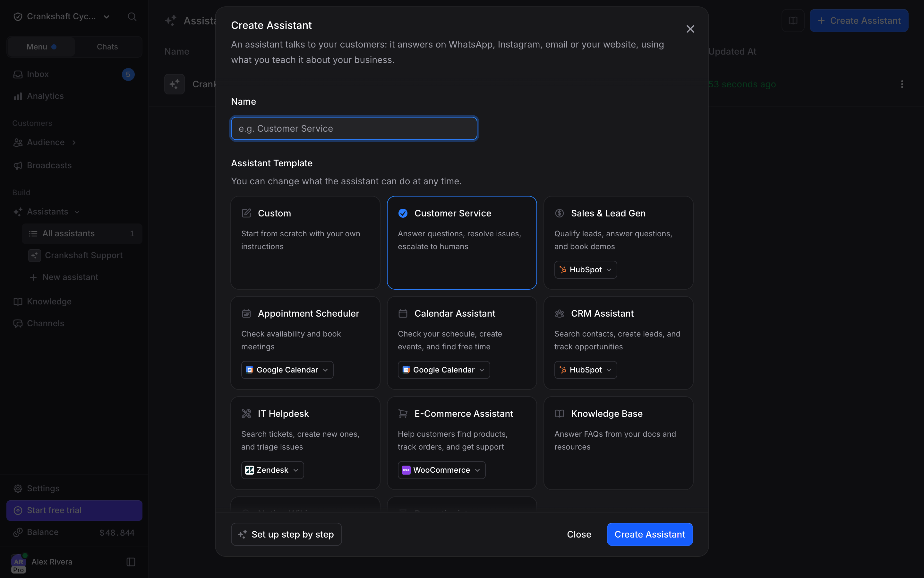Toggle sidebar collapse panel icon

[131, 562]
